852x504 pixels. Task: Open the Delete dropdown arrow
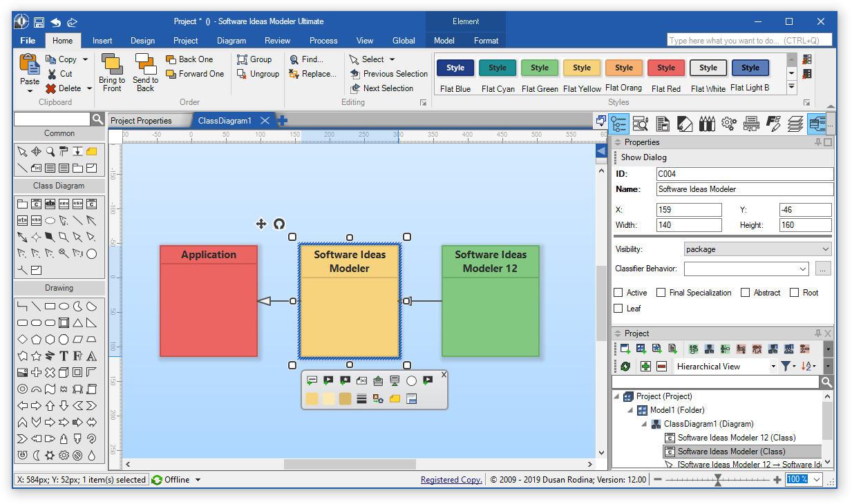coord(89,88)
